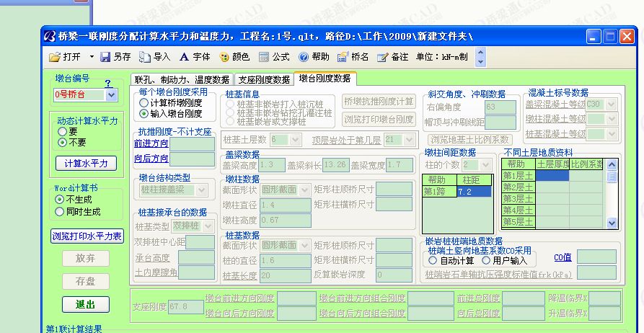The height and width of the screenshot is (333, 644).
Task: Click the toolbar up spinner arrow
Action: 480,52
